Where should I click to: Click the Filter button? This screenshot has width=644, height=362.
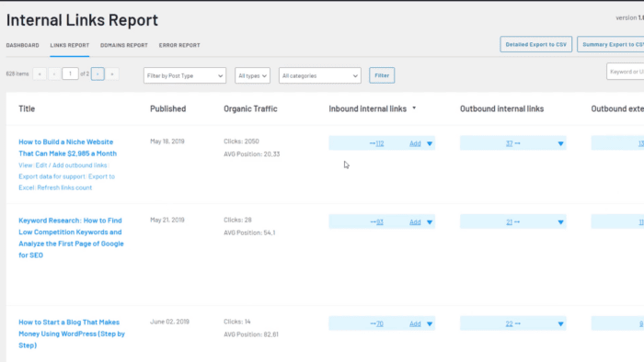382,75
